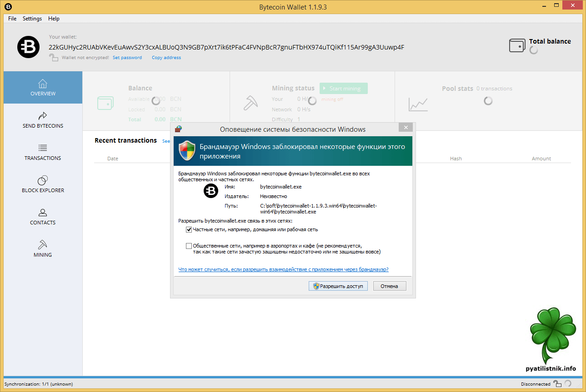Viewport: 586px width, 392px height.
Task: Click the Разрешить доступ button
Action: 338,286
